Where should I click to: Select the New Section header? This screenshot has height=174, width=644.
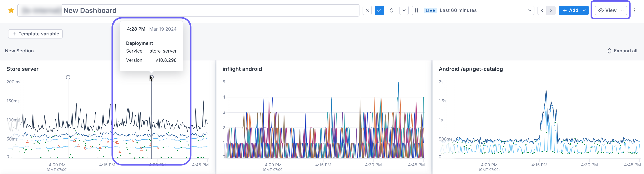pyautogui.click(x=19, y=51)
